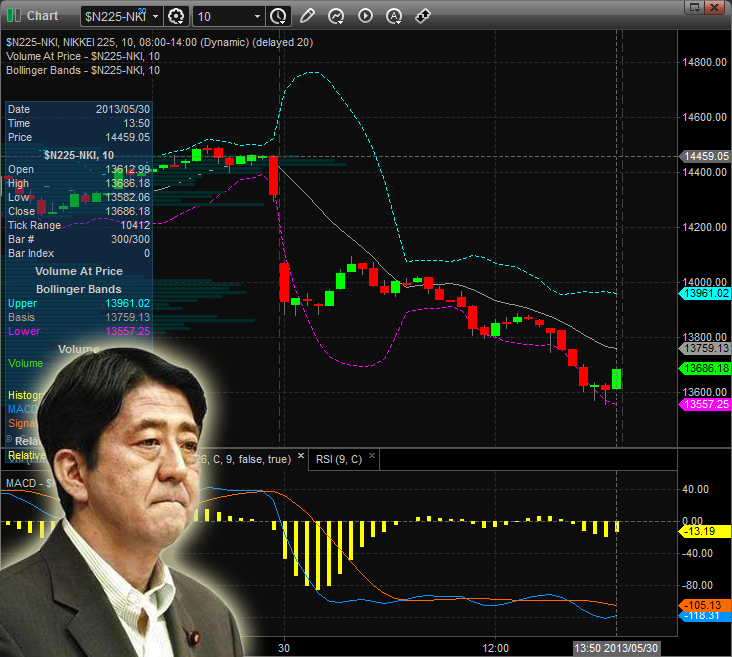Click the data scroll arrows icon
Screen dimensions: 732x657
(422, 16)
